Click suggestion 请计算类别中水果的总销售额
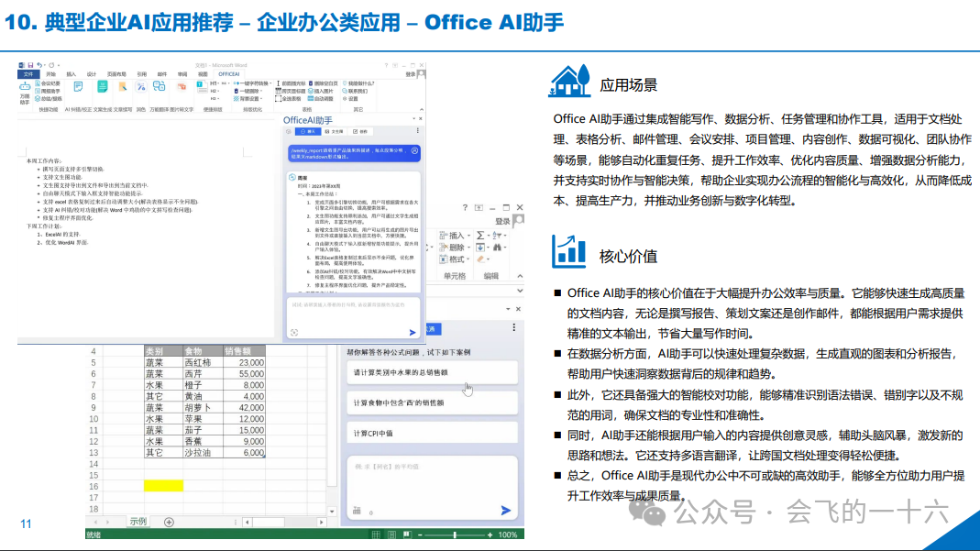Image resolution: width=980 pixels, height=551 pixels. [432, 372]
